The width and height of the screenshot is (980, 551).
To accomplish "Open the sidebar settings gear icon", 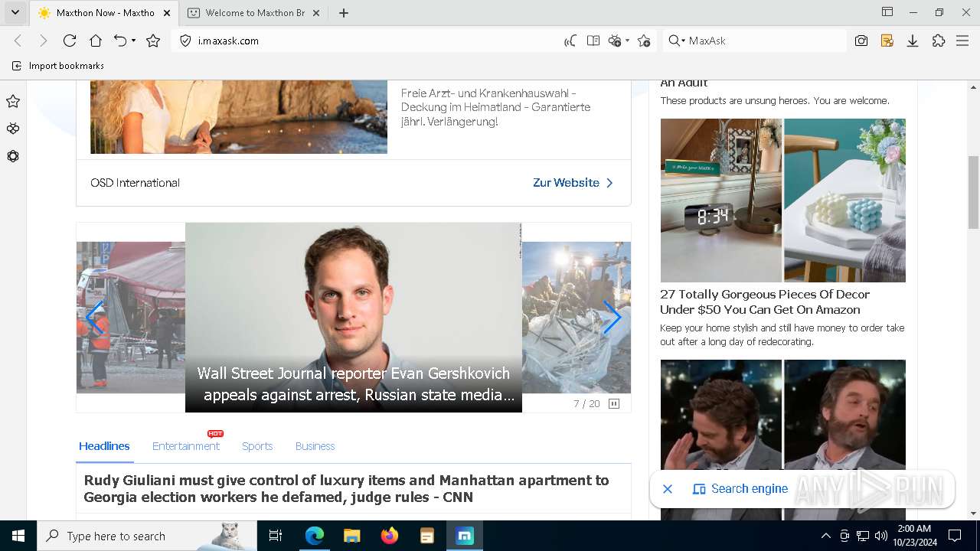I will coord(13,156).
